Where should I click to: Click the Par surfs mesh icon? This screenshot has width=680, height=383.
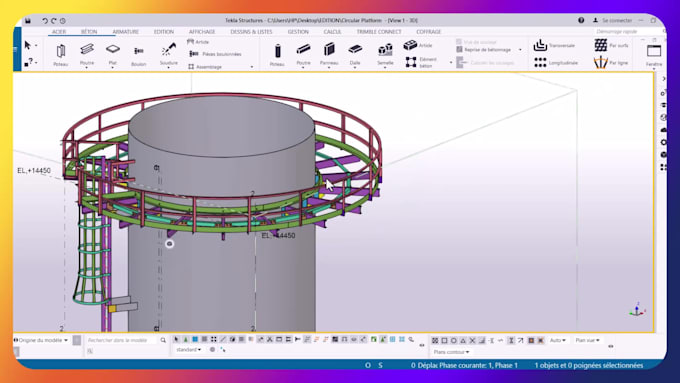point(601,45)
